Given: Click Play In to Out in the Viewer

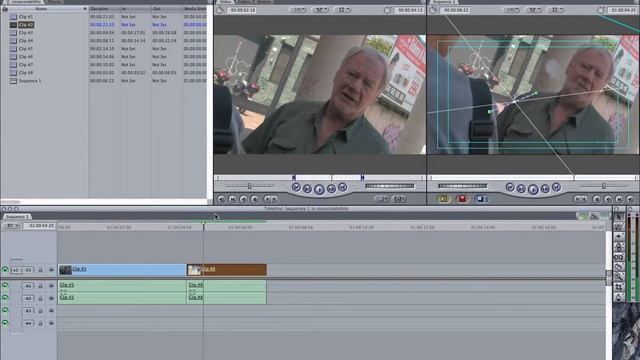Looking at the screenshot, I should [307, 189].
